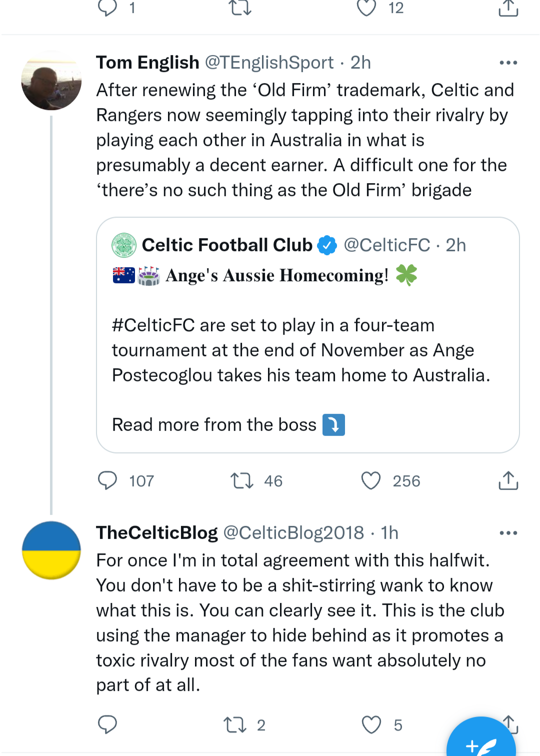Viewport: 540px width, 756px height.
Task: Open Tom English's profile picture
Action: [x=51, y=81]
